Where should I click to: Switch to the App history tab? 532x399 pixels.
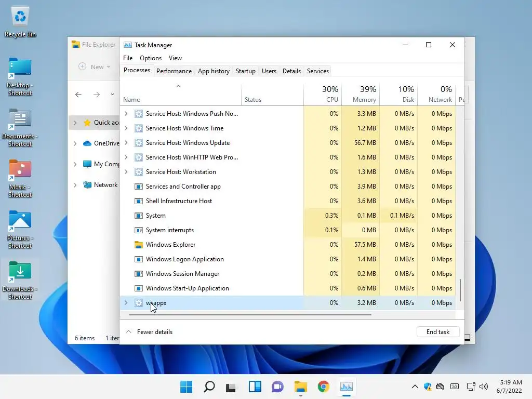pyautogui.click(x=214, y=71)
